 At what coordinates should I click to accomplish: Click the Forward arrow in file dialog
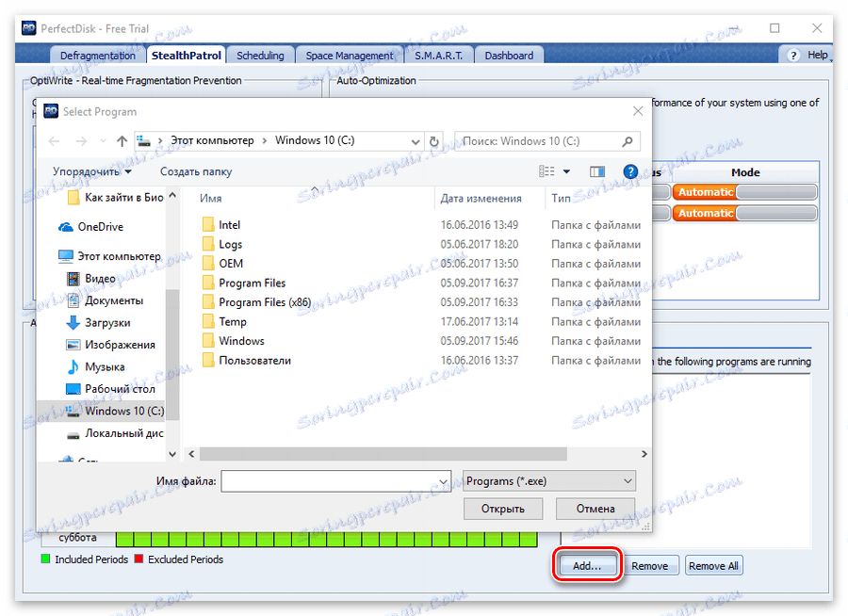[81, 141]
